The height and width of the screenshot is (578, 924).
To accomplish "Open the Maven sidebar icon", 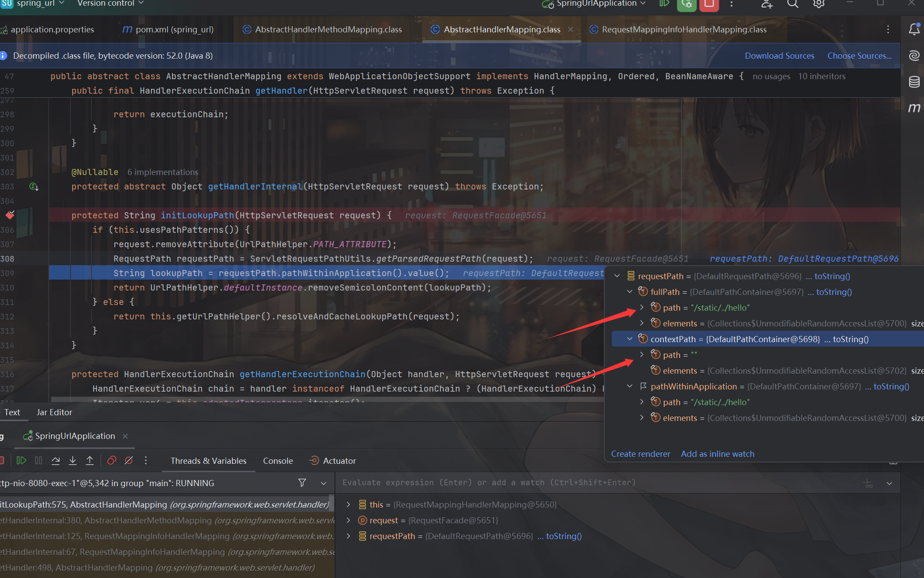I will [914, 108].
